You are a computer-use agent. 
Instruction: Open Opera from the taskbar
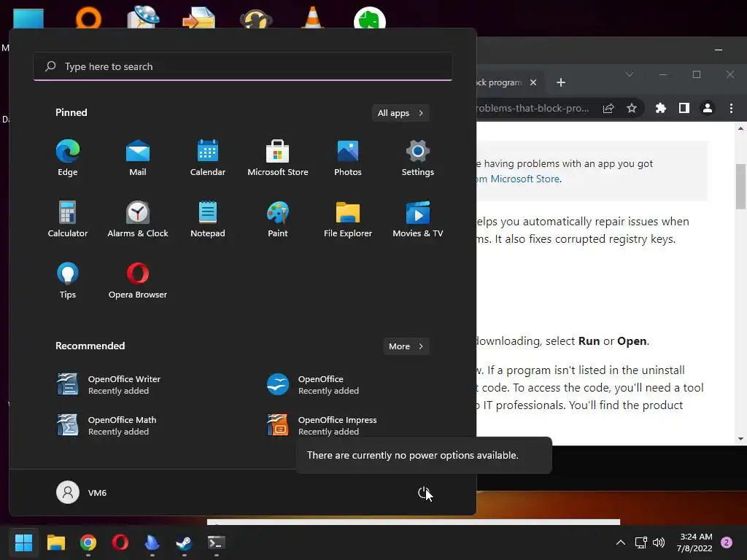pyautogui.click(x=120, y=542)
